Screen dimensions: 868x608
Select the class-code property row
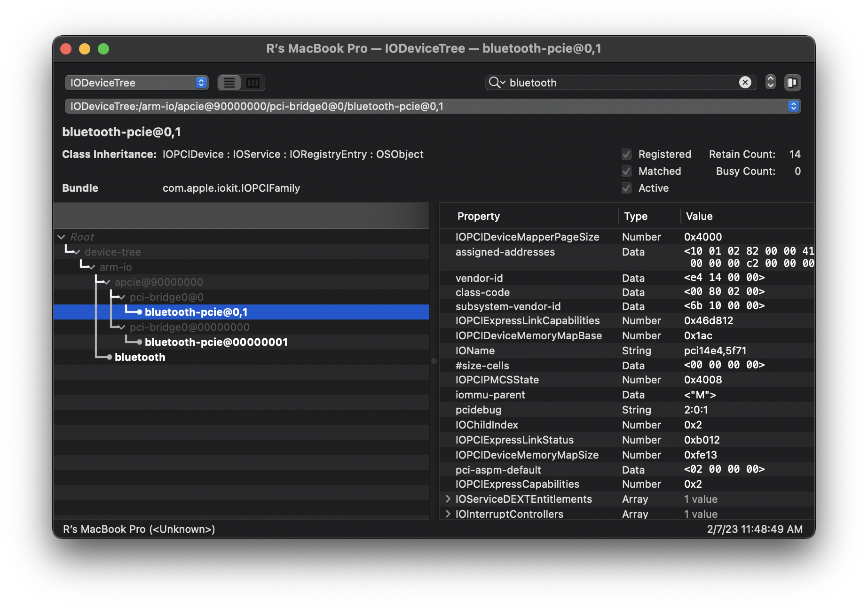pos(627,292)
